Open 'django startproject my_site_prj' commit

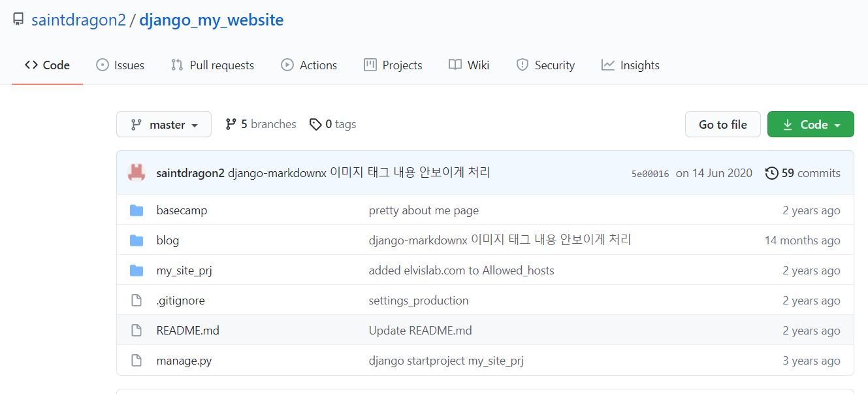pyautogui.click(x=446, y=361)
